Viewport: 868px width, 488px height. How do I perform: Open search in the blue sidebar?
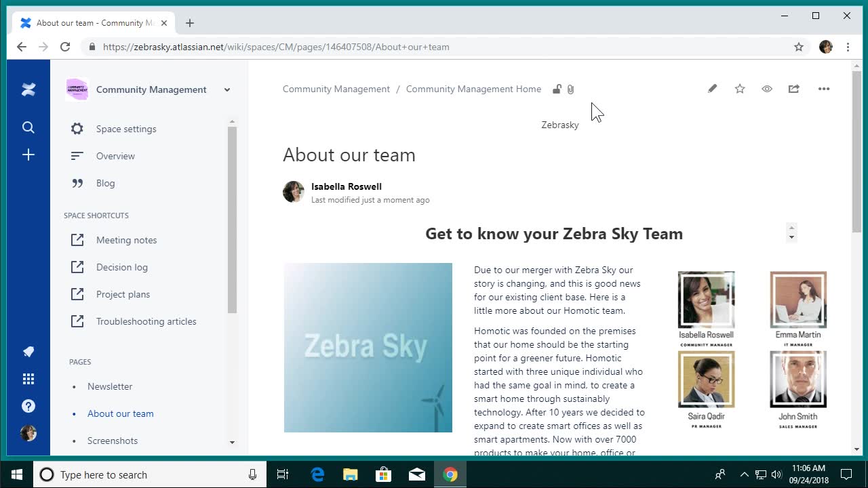[x=28, y=127]
